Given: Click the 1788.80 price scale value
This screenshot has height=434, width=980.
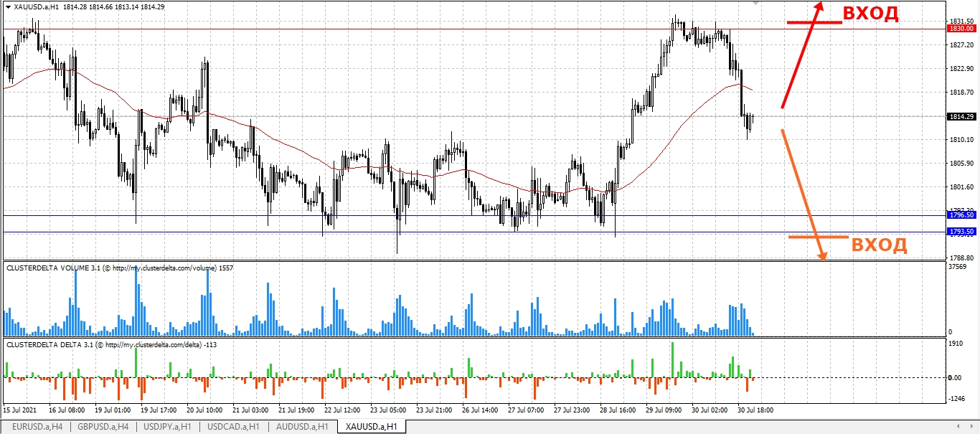Looking at the screenshot, I should pyautogui.click(x=960, y=258).
